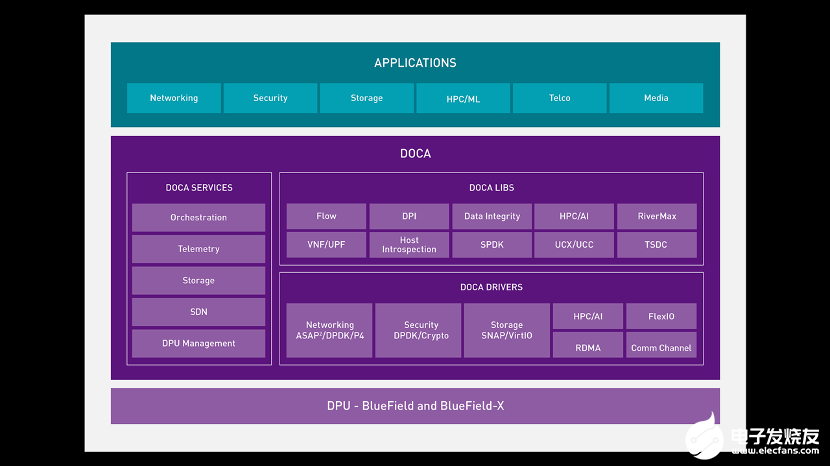Image resolution: width=830 pixels, height=466 pixels.
Task: Open the DPU Management service box
Action: point(198,343)
